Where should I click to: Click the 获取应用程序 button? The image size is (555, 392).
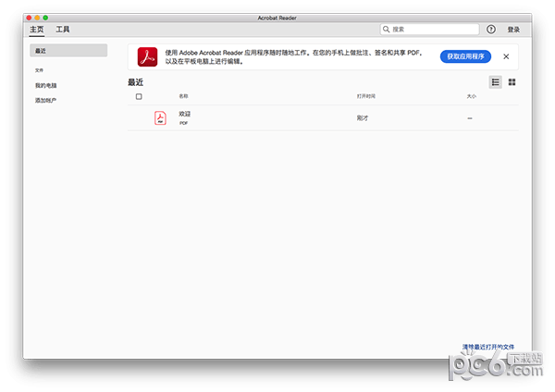pos(465,56)
